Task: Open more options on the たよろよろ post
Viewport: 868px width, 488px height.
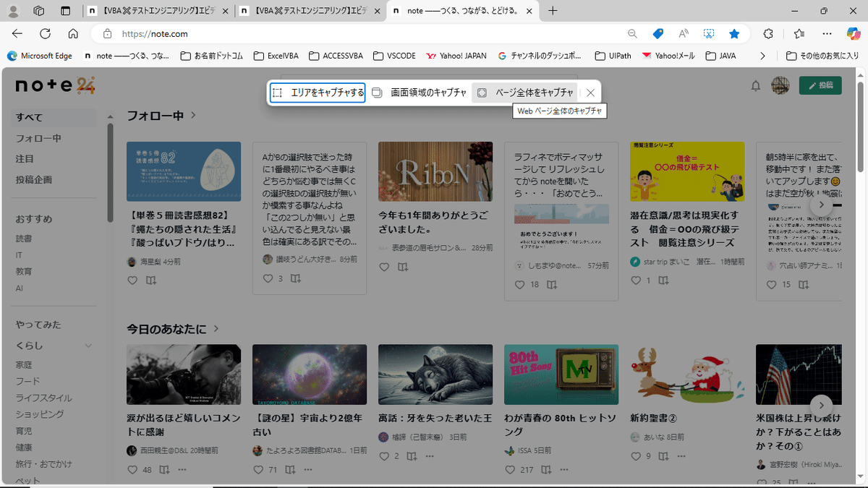Action: [308, 470]
